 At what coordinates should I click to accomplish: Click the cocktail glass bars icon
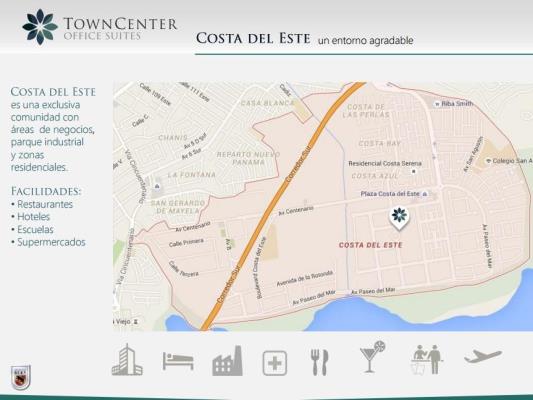click(x=372, y=357)
